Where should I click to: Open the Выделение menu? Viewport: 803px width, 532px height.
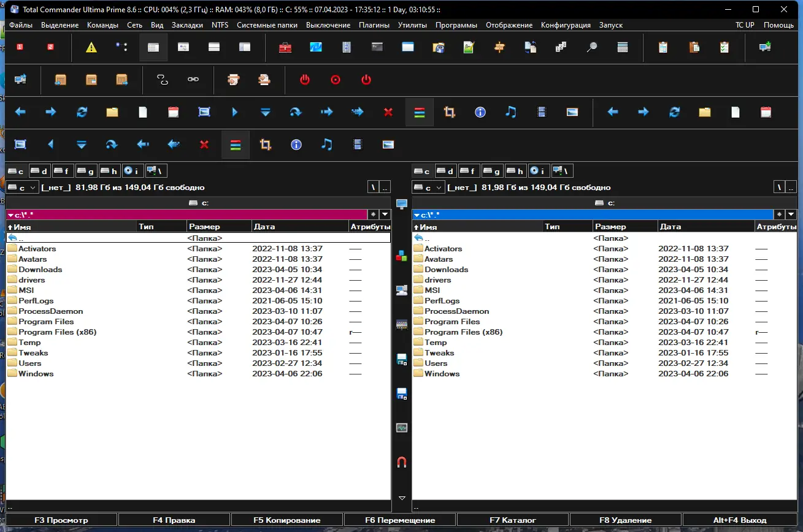[60, 25]
